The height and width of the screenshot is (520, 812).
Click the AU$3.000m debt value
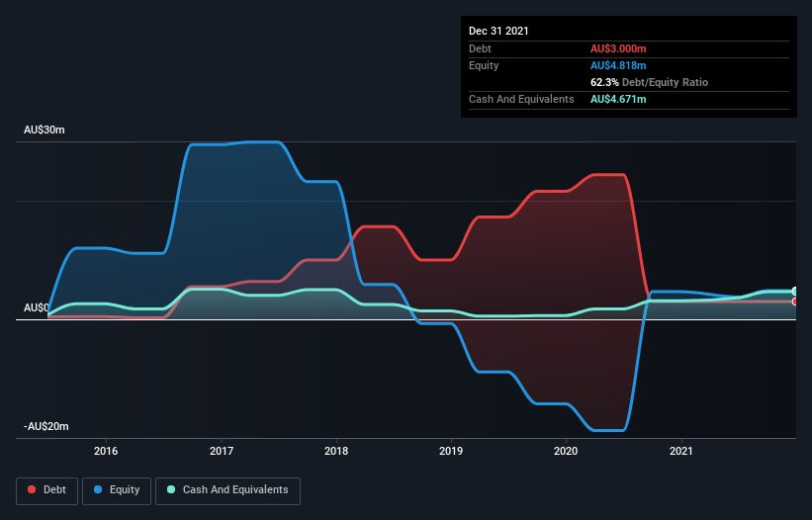(618, 48)
